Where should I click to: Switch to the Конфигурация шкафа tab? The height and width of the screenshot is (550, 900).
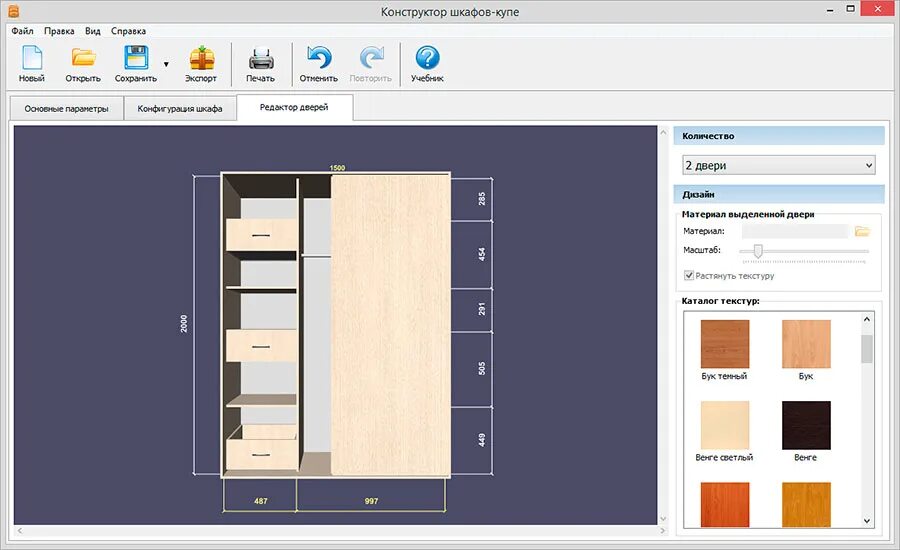click(x=180, y=109)
